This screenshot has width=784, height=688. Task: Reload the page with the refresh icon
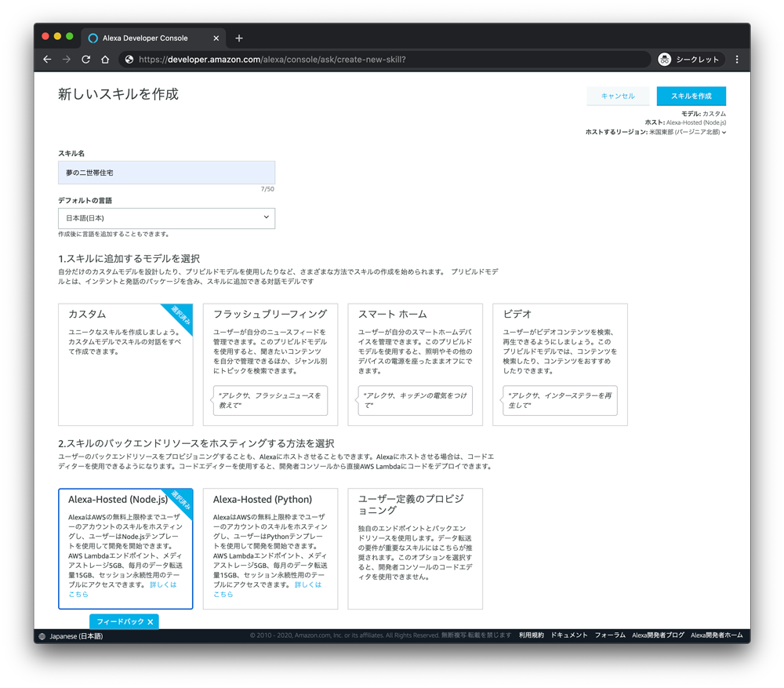click(86, 59)
